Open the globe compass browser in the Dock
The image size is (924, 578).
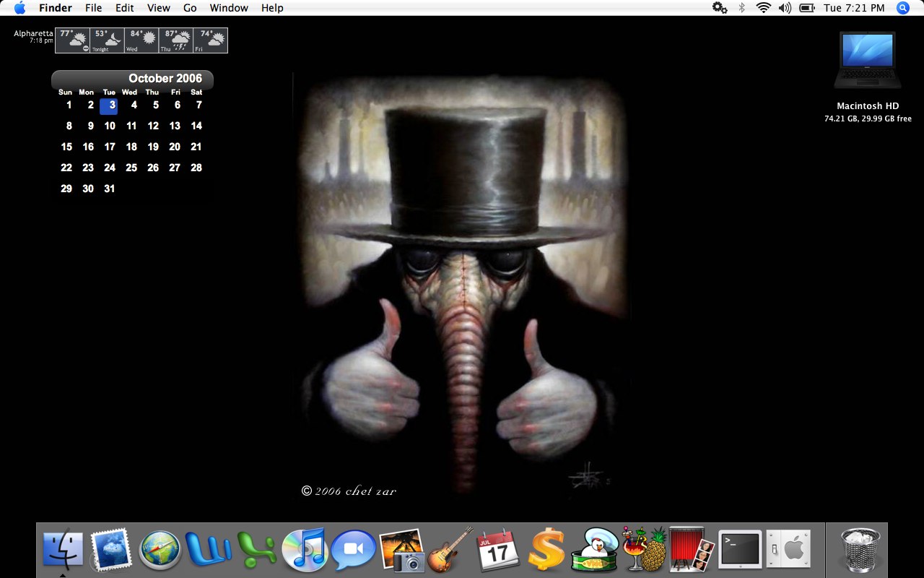[159, 551]
